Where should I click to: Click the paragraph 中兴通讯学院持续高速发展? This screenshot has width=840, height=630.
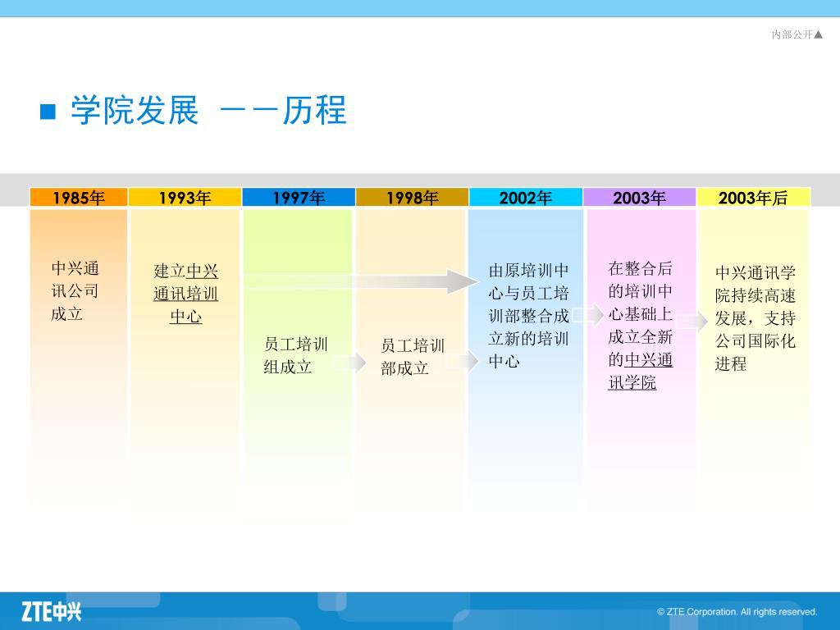[x=755, y=318]
